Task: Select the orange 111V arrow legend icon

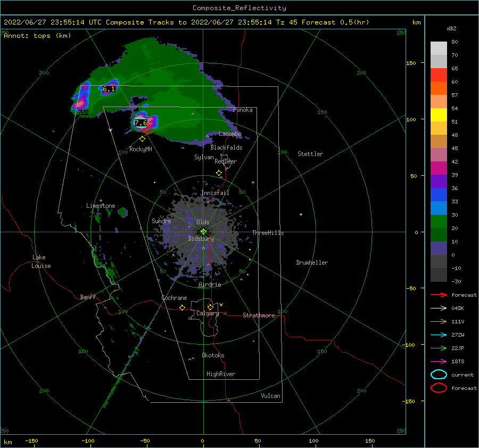Action: (x=439, y=321)
